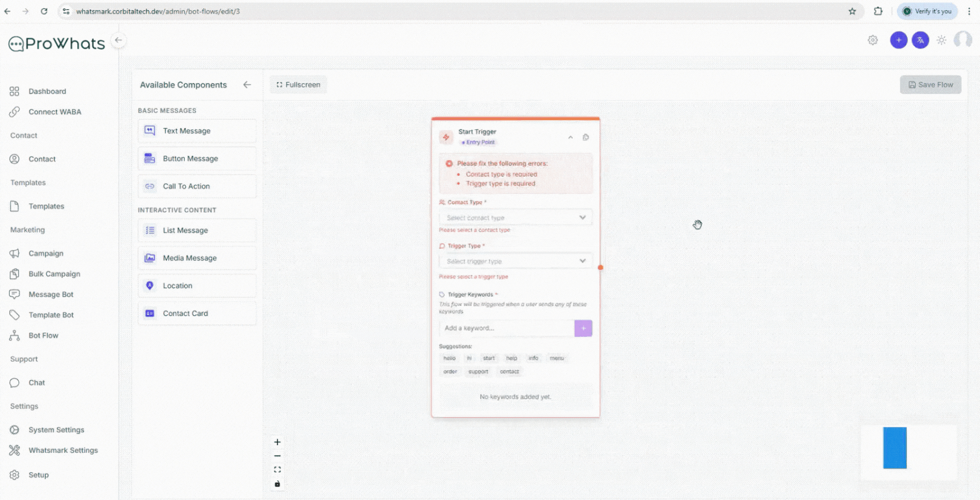Image resolution: width=980 pixels, height=500 pixels.
Task: Collapse the Available Components panel
Action: coord(247,85)
